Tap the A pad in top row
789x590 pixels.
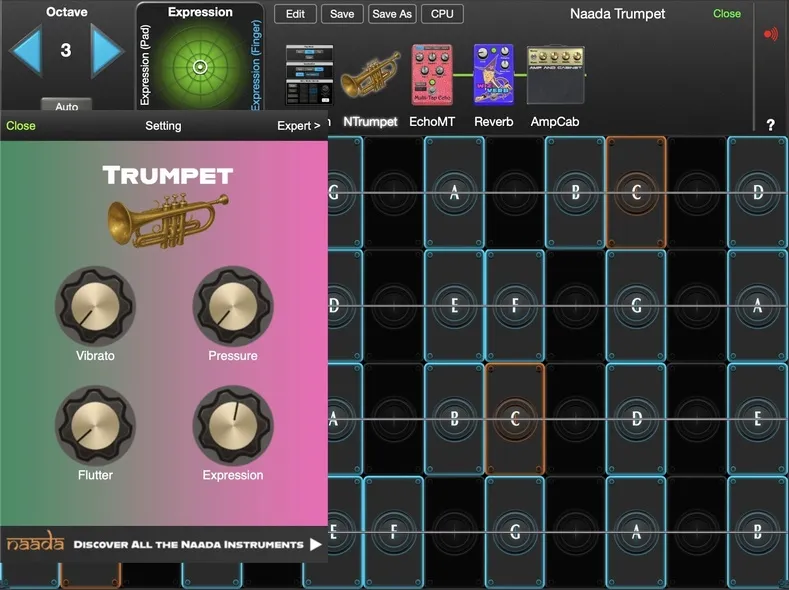(x=454, y=192)
